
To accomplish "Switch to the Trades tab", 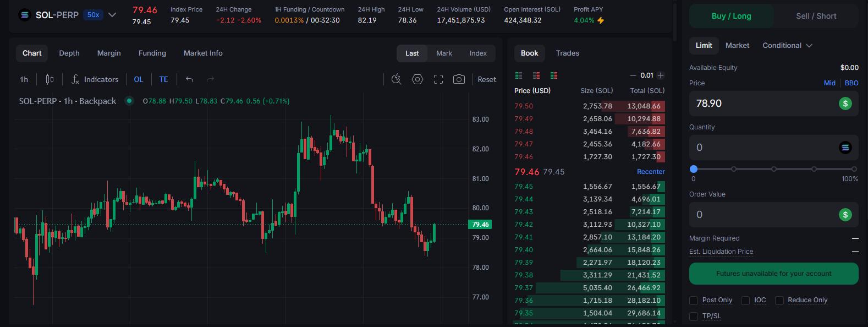I will tap(567, 53).
